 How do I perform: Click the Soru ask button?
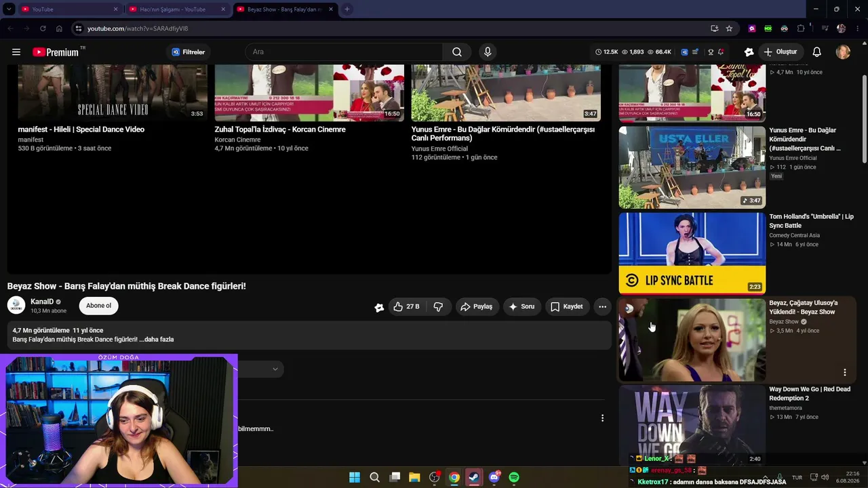(x=521, y=306)
